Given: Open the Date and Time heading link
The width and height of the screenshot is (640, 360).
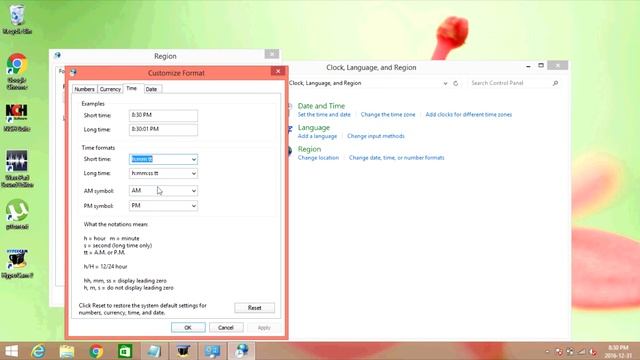Looking at the screenshot, I should [321, 106].
